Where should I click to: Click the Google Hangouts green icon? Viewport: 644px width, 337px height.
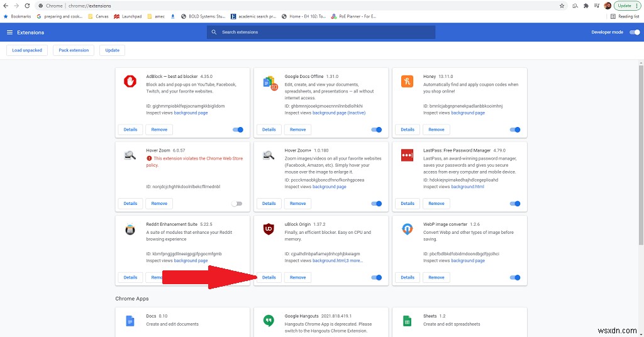click(x=269, y=321)
